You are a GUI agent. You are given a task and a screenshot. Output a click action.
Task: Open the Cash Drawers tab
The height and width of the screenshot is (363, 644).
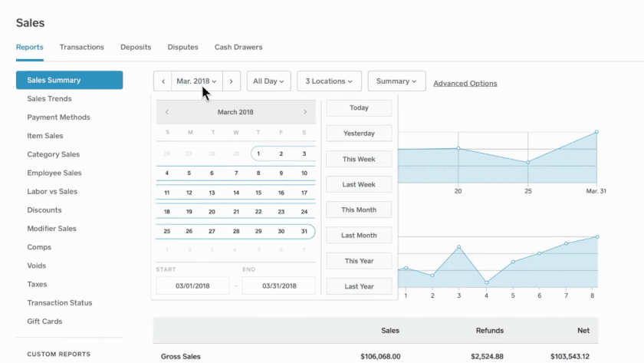[x=238, y=48]
